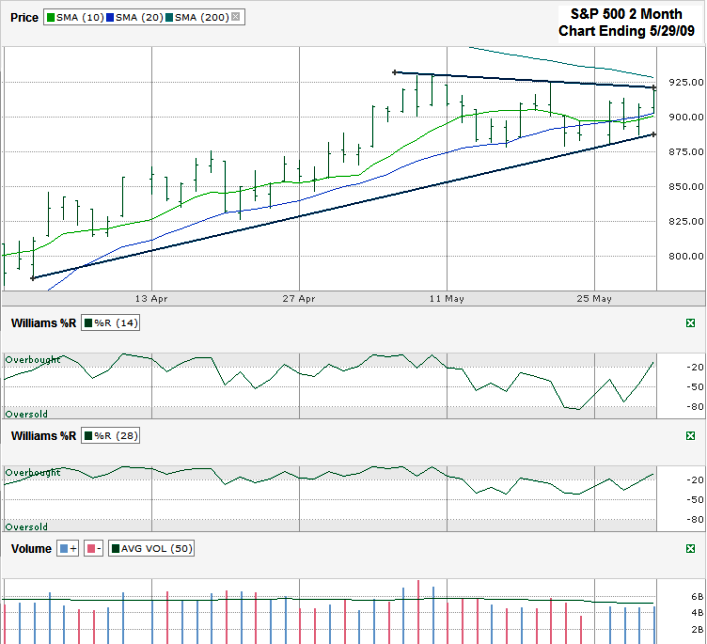Select the %R (14) indicator legend
707x644 pixels.
pyautogui.click(x=110, y=323)
